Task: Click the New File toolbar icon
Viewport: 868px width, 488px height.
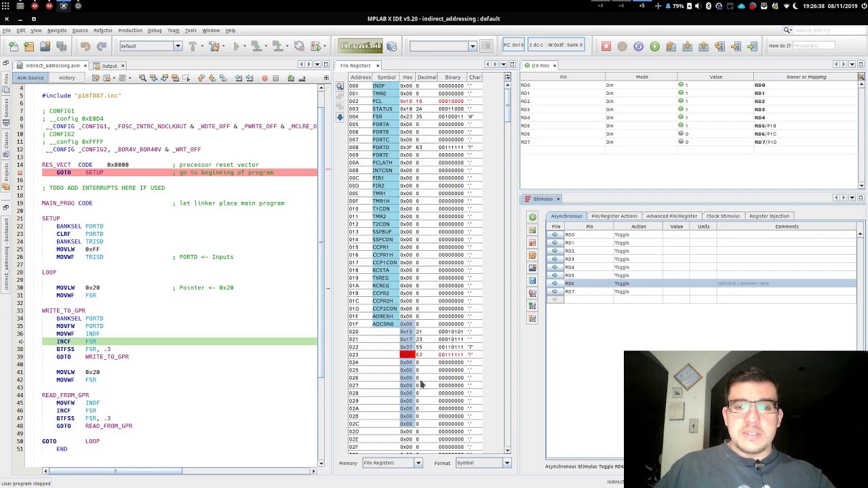Action: [x=13, y=46]
